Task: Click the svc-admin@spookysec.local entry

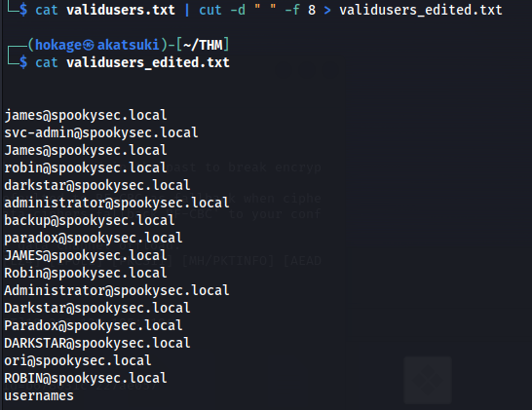Action: pos(101,133)
